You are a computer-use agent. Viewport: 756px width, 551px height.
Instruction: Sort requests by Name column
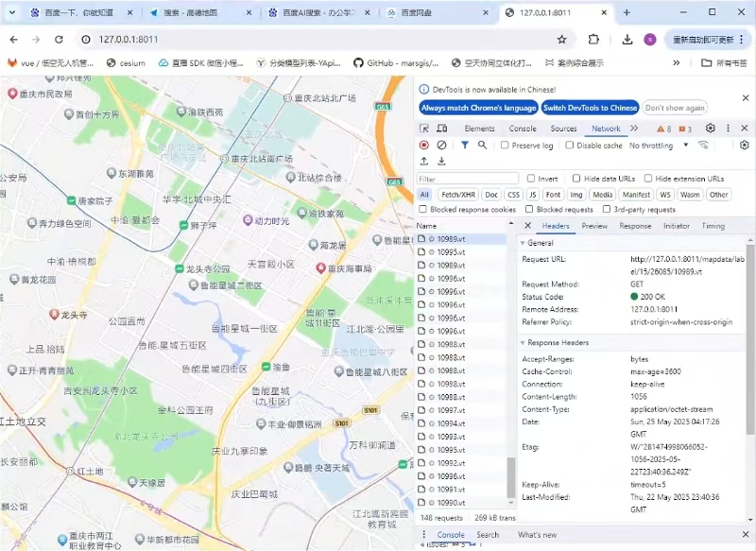[x=461, y=226]
